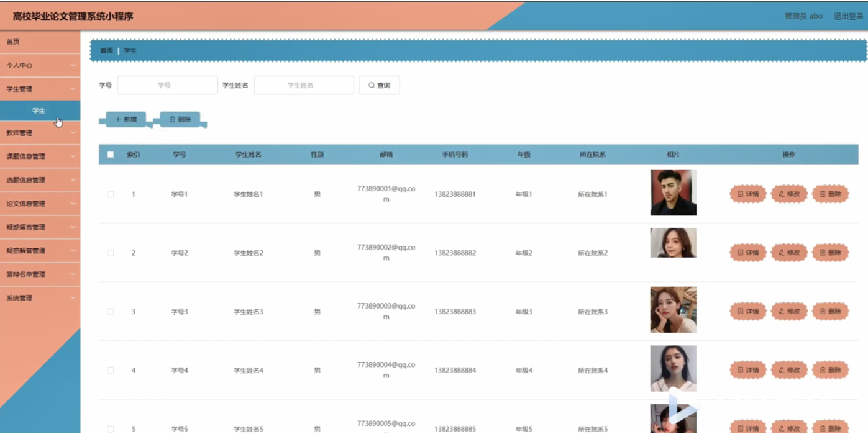Open the photo thumbnail for 学生姓名1
This screenshot has width=868, height=434.
tap(673, 192)
